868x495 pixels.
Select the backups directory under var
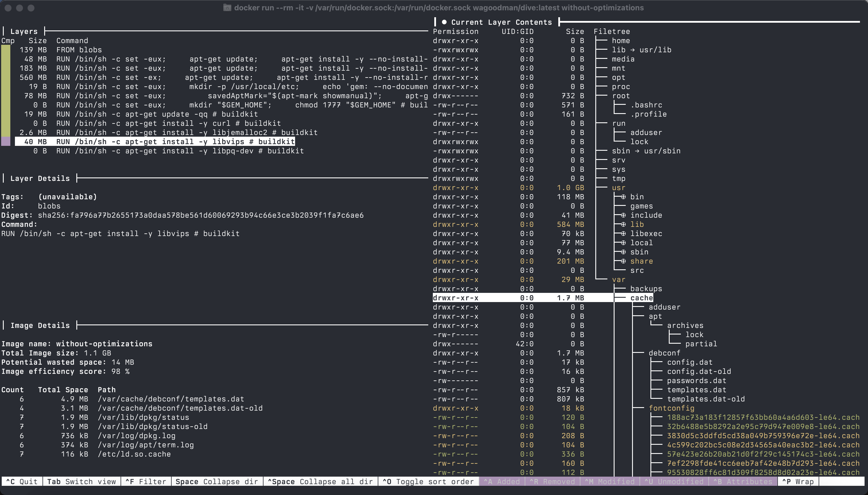coord(646,289)
